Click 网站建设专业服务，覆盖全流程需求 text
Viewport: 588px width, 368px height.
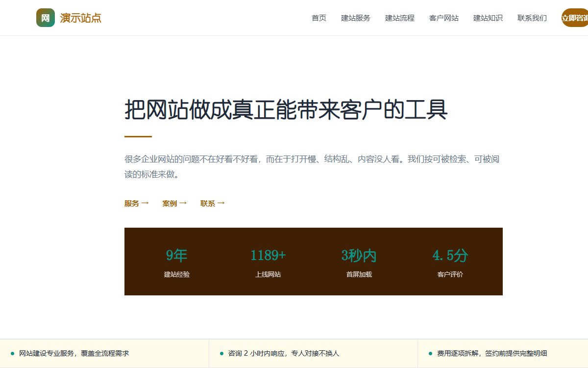74,353
